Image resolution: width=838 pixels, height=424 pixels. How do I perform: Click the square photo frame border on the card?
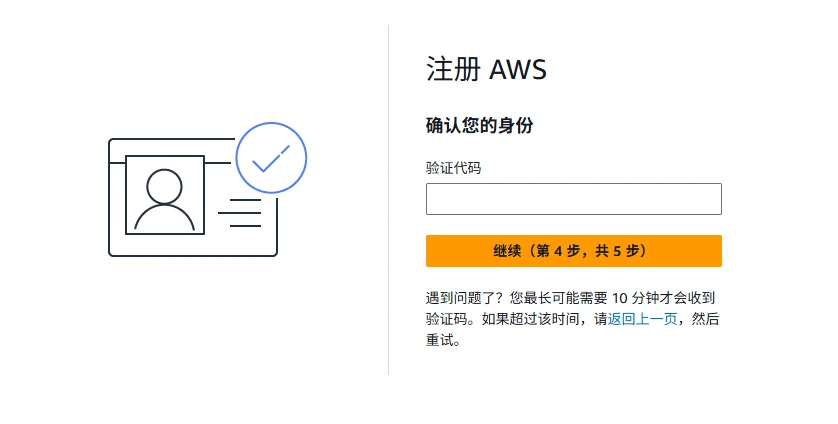(x=126, y=195)
